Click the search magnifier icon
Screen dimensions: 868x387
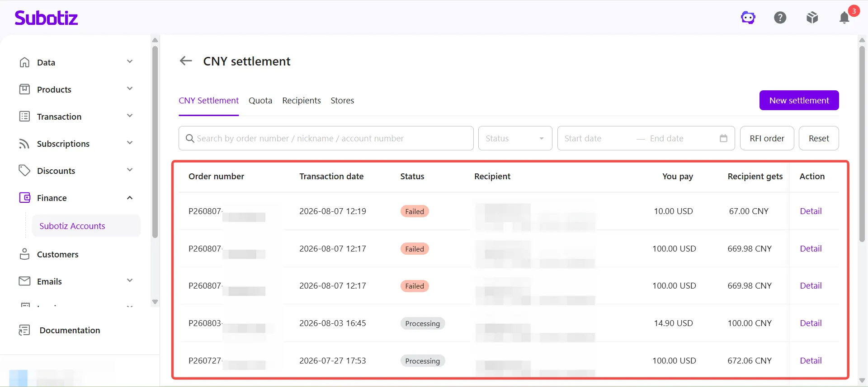(190, 138)
